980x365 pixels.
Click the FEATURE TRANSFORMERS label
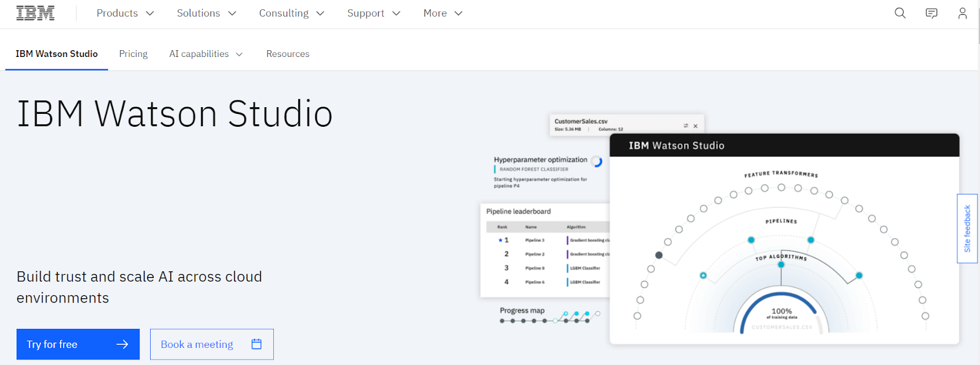tap(781, 174)
